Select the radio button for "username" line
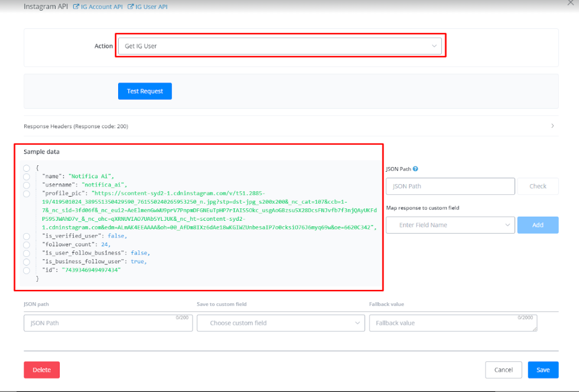 (x=27, y=185)
